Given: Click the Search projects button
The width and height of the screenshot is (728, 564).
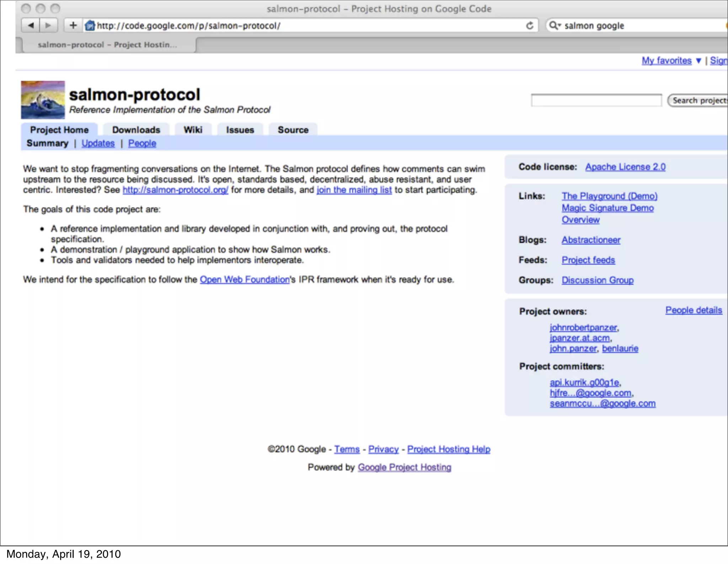Looking at the screenshot, I should (698, 101).
